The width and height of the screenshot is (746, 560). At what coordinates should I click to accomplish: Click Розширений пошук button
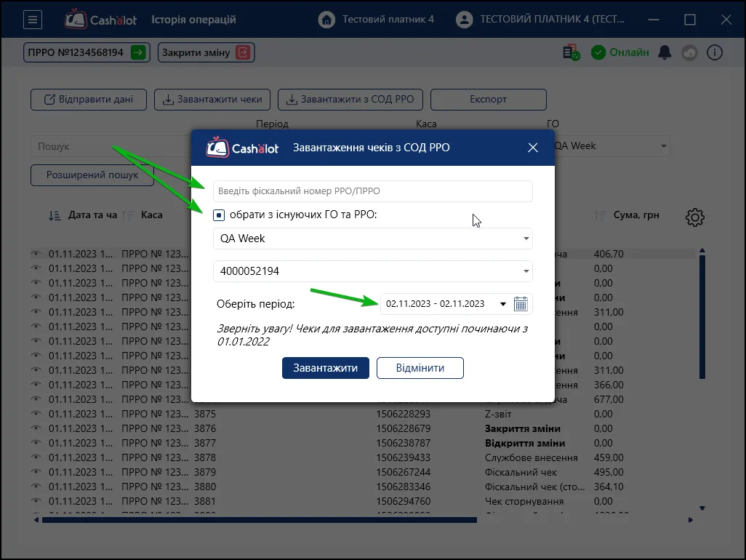pyautogui.click(x=92, y=175)
